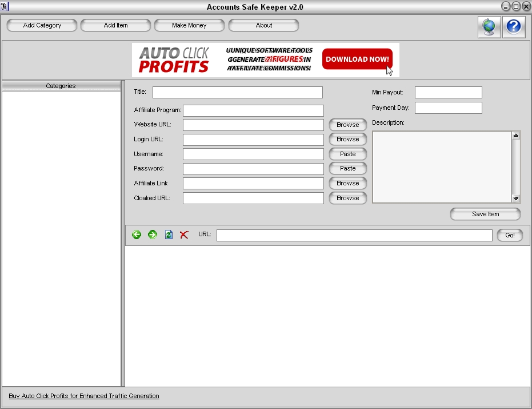Maximize the Accounts Safe Keeper window

[515, 6]
